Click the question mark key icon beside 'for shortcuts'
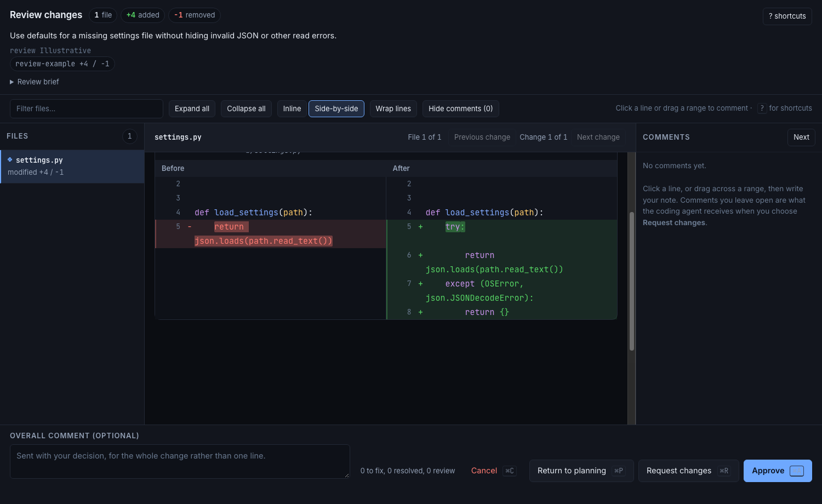The image size is (822, 504). coord(762,108)
